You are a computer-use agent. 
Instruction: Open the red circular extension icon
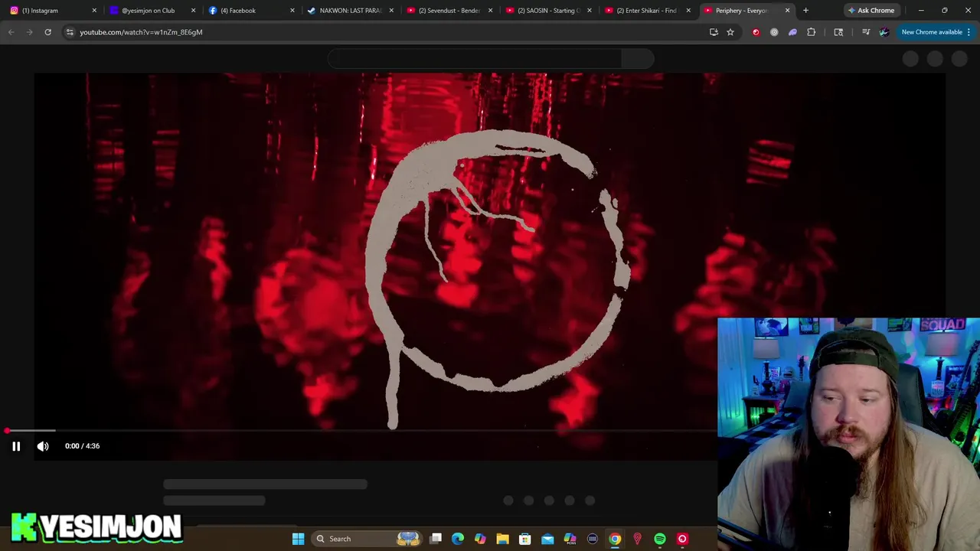pos(756,32)
